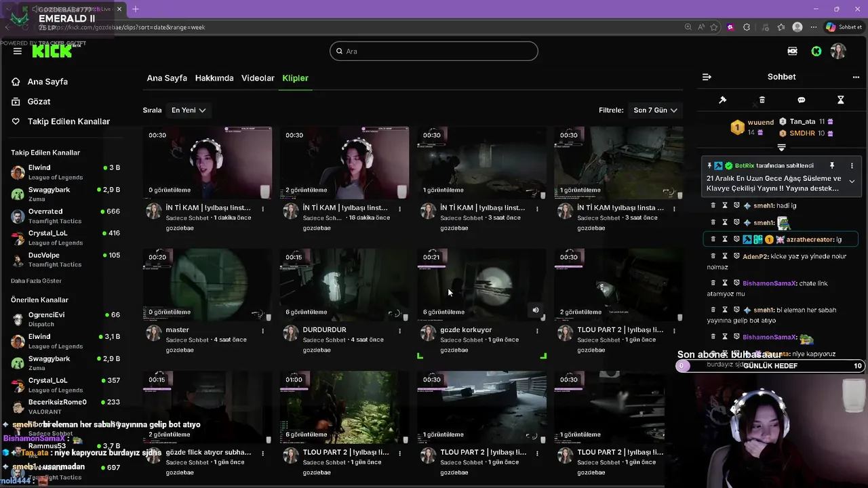Image resolution: width=868 pixels, height=488 pixels.
Task: Click wuuend in the gift leaderboard
Action: coord(761,123)
